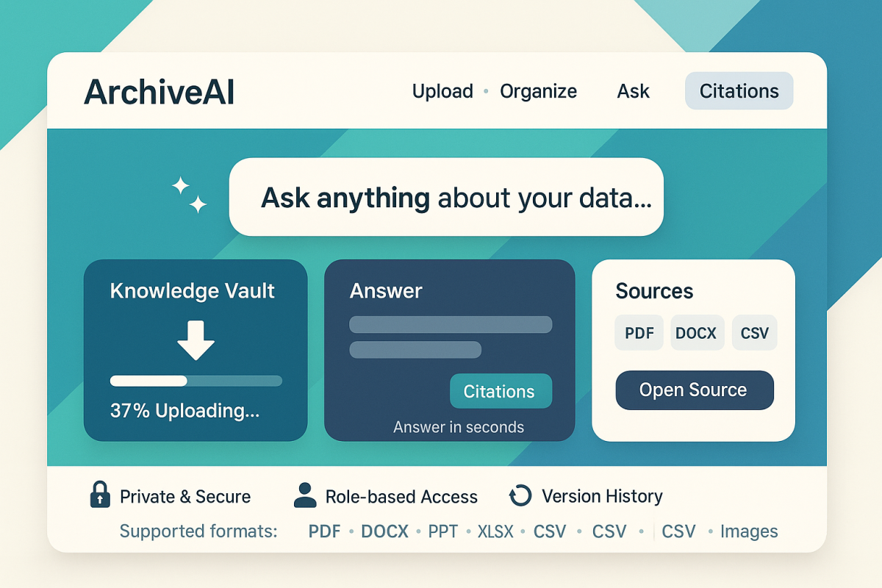Click the Images supported format label
This screenshot has height=588, width=882.
pos(748,531)
